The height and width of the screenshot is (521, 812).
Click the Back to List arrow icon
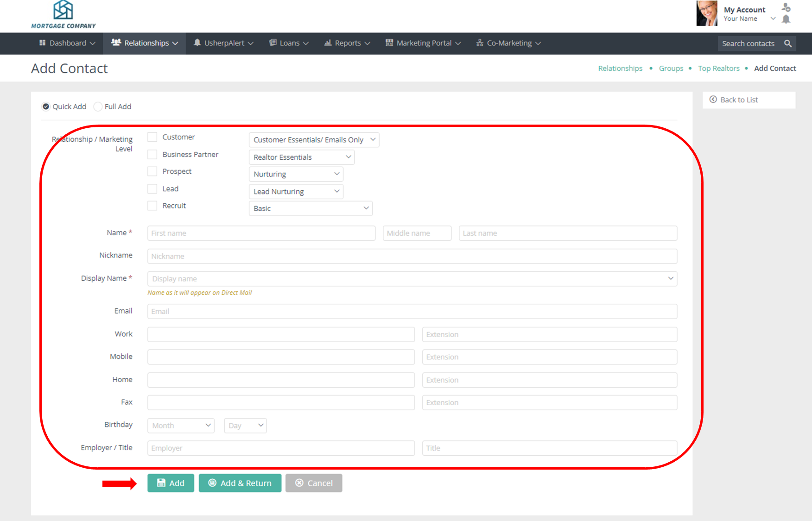(x=713, y=100)
